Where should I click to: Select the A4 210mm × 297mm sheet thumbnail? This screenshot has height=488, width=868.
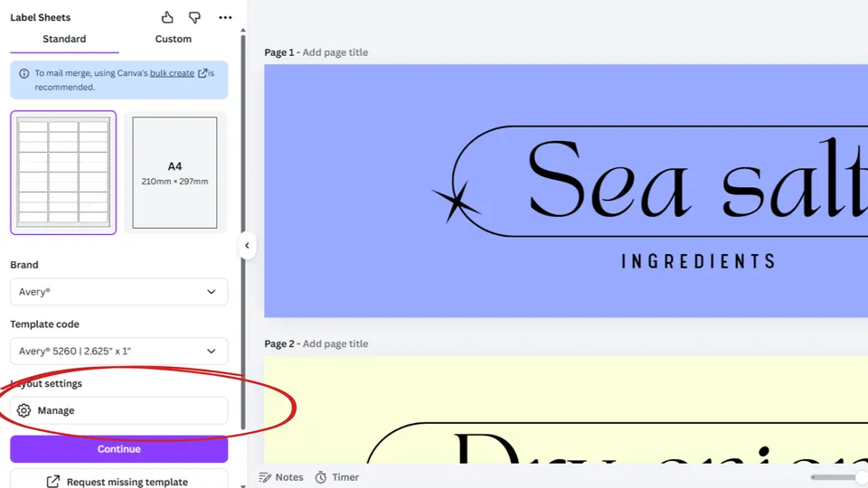coord(175,173)
